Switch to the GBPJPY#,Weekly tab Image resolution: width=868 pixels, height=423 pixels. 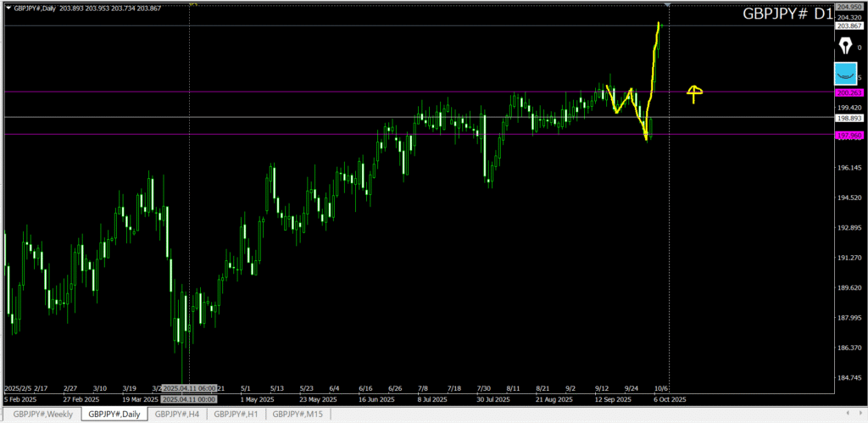[42, 414]
